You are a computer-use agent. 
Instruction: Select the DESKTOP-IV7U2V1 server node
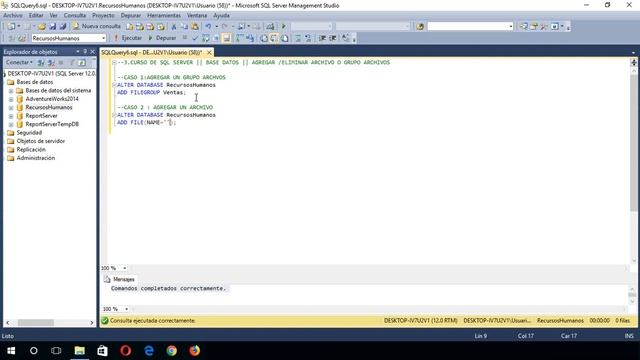pos(51,73)
